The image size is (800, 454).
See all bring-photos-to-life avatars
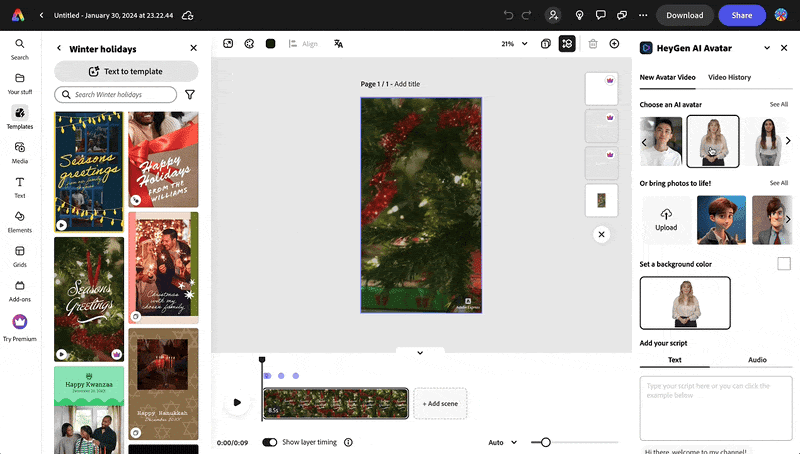(779, 183)
